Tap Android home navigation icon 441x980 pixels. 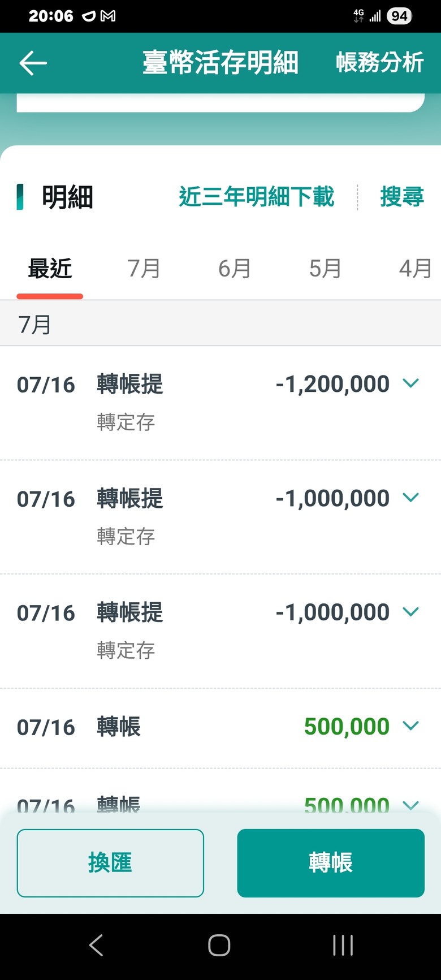tap(219, 945)
